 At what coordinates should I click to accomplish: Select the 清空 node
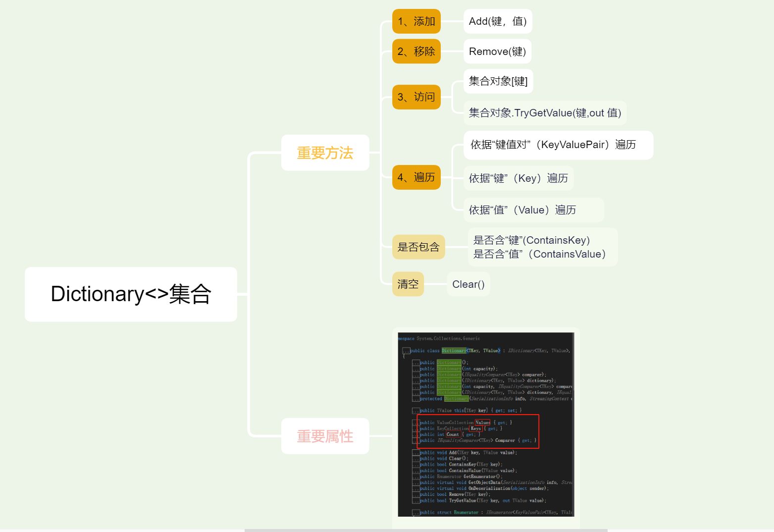pyautogui.click(x=408, y=284)
